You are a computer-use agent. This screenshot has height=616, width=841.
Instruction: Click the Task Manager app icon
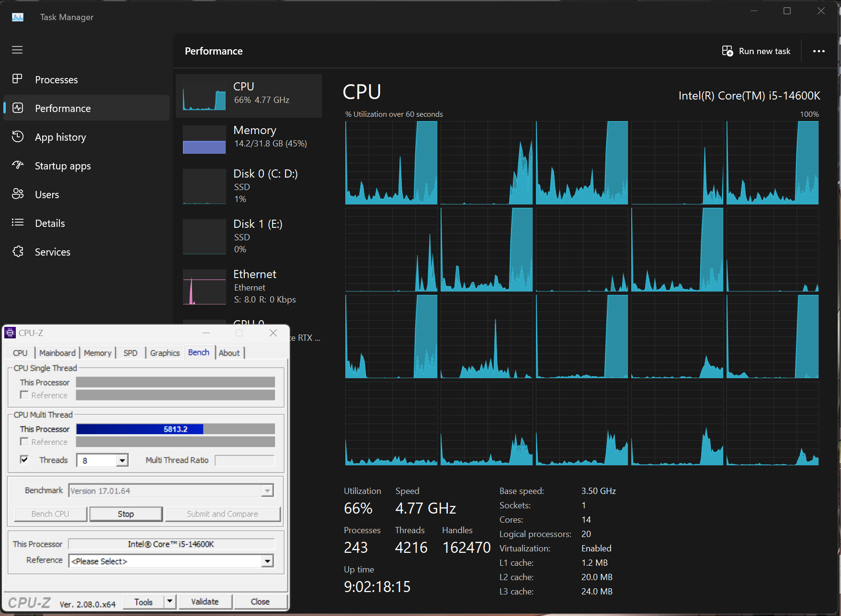[x=18, y=17]
